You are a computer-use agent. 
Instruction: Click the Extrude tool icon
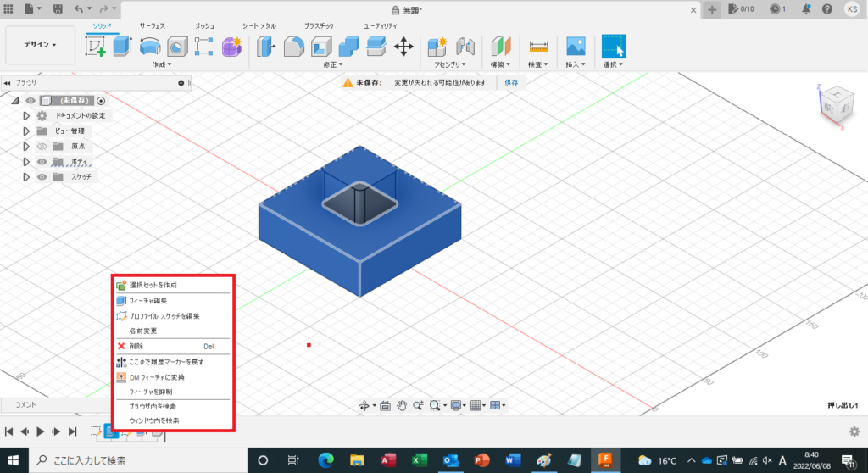[x=122, y=47]
